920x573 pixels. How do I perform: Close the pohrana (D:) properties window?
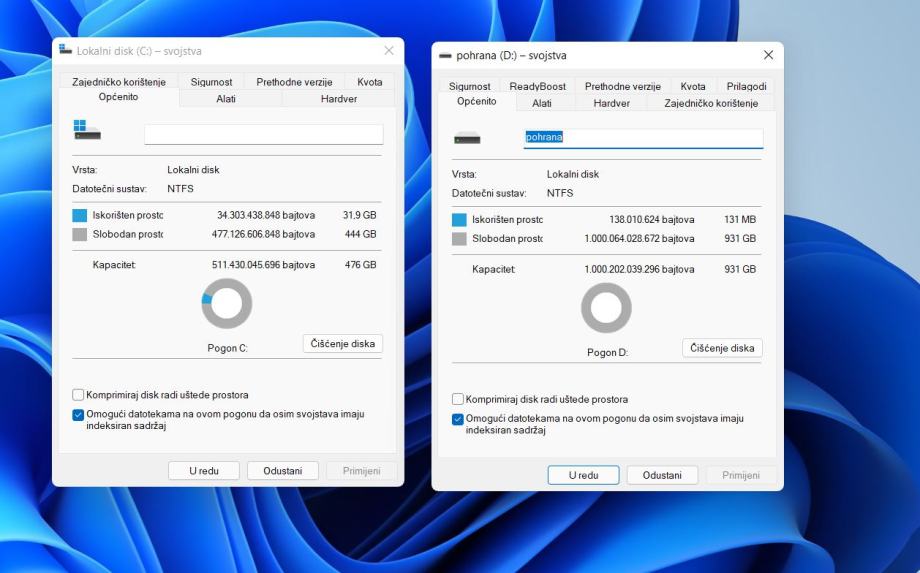point(769,55)
